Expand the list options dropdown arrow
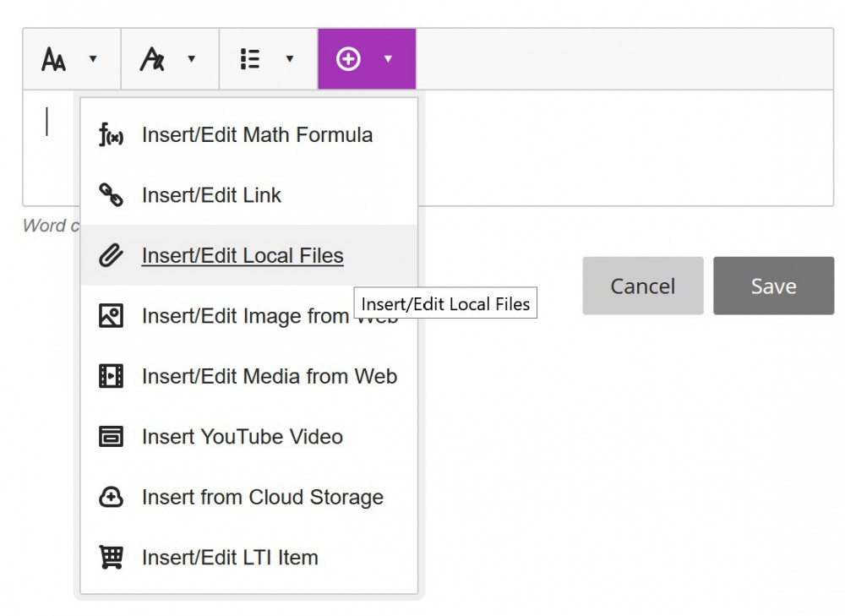Viewport: 845px width, 616px height. click(291, 58)
